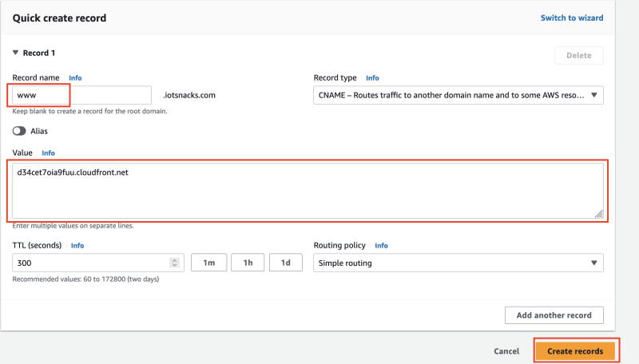639x364 pixels.
Task: Click the Quick create record heading
Action: coord(59,18)
